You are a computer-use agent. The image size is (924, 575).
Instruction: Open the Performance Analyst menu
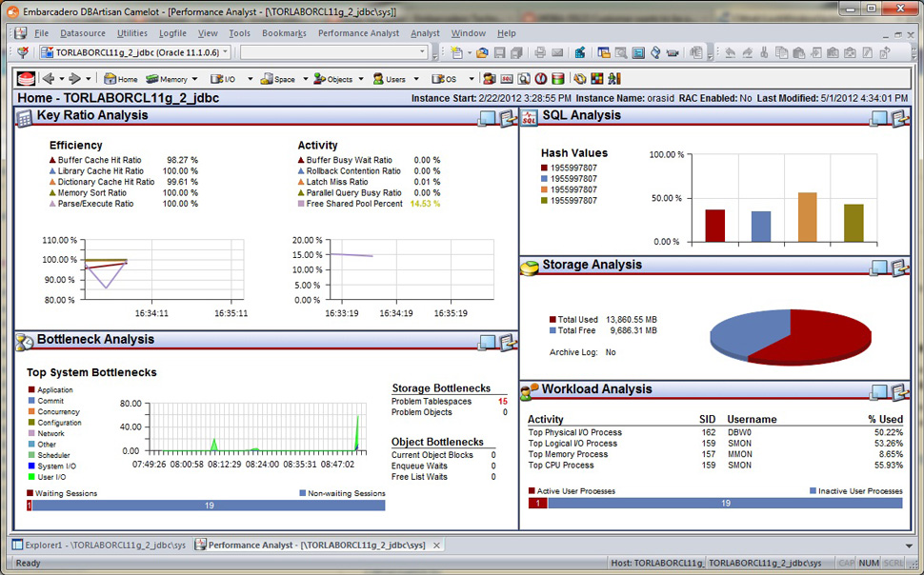click(x=358, y=33)
